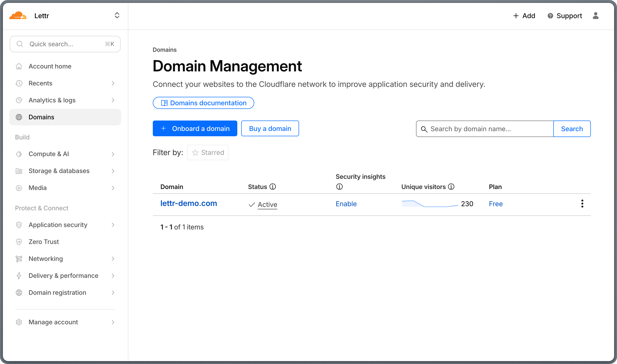Enable Security insights for lettr-demo.com
617x364 pixels.
[346, 204]
